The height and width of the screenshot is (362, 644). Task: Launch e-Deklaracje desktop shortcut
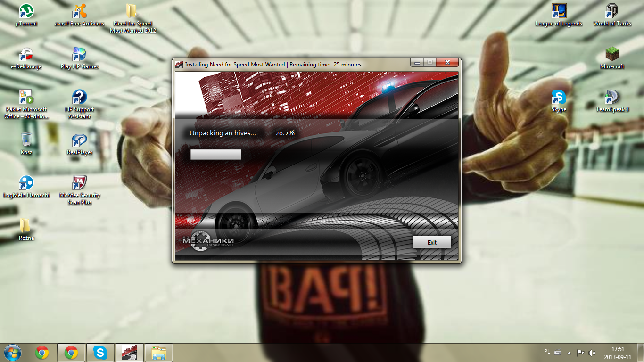(x=26, y=58)
